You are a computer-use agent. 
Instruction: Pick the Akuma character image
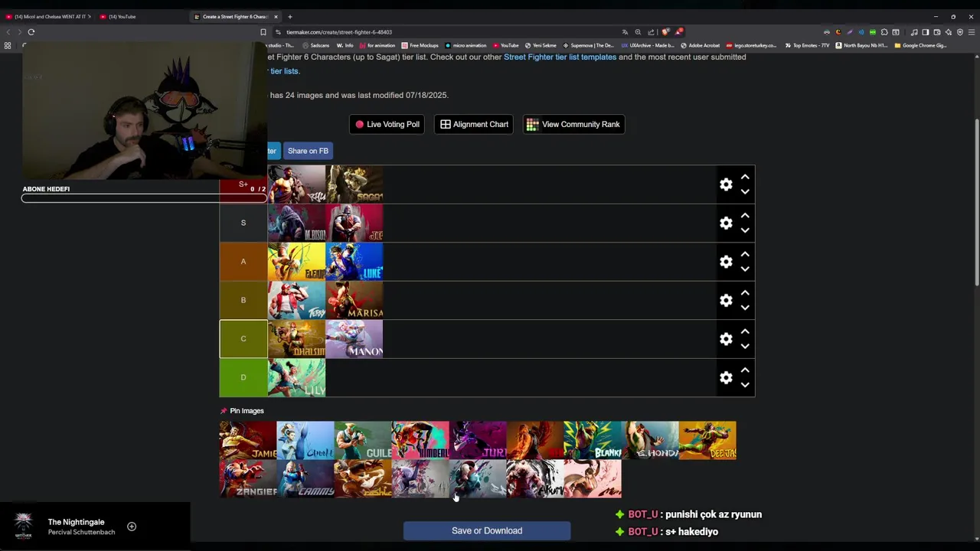tap(535, 478)
